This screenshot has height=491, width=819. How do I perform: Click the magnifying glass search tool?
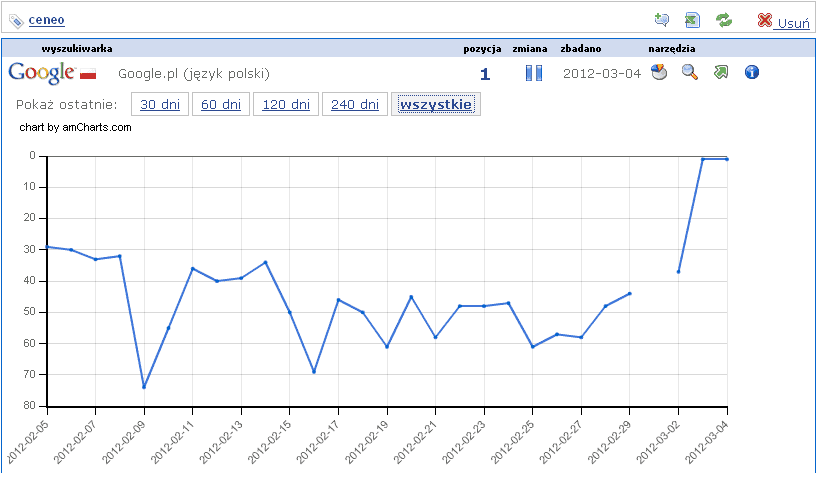689,72
